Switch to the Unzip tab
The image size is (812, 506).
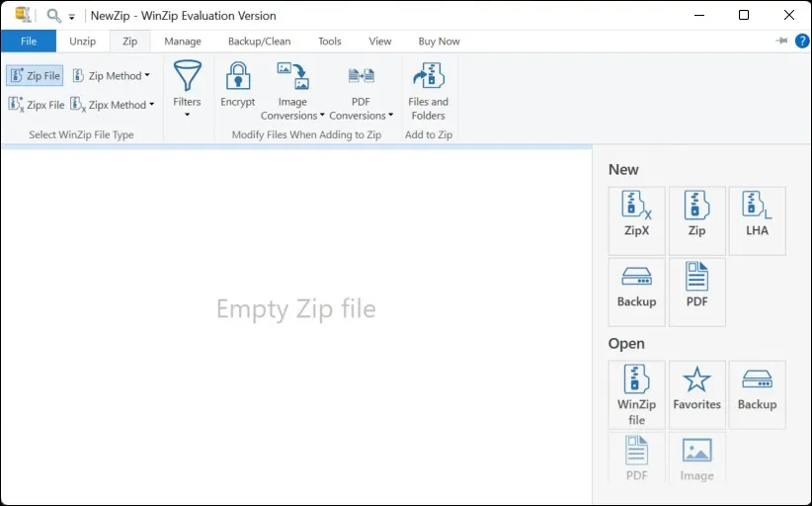click(x=82, y=41)
